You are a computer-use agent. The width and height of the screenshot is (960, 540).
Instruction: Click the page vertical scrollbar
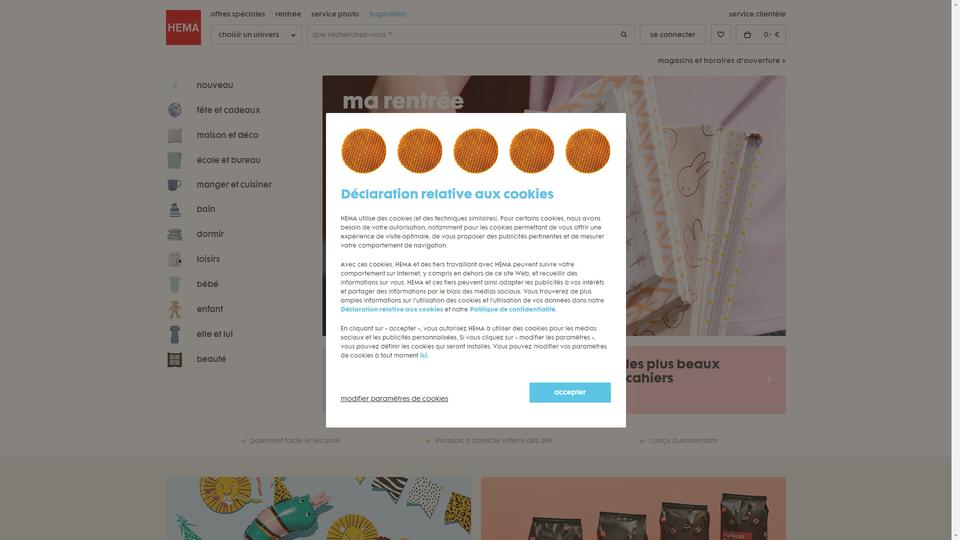point(955,270)
